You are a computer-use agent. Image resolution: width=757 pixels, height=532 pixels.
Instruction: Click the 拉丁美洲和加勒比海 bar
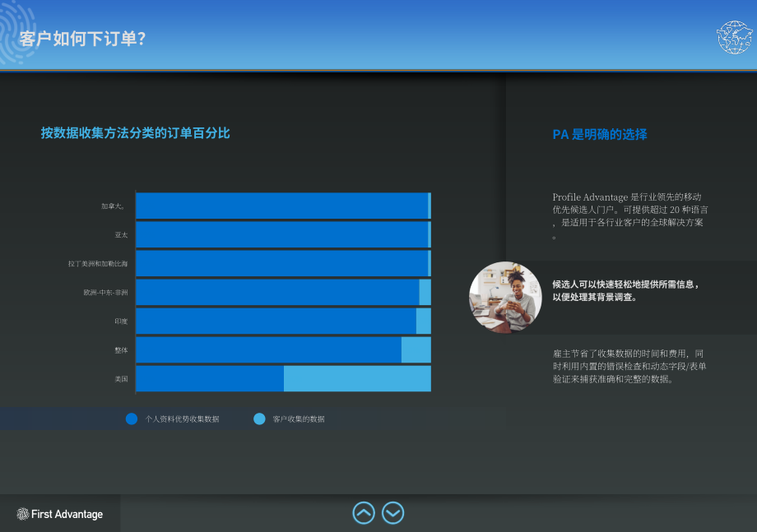coord(282,263)
